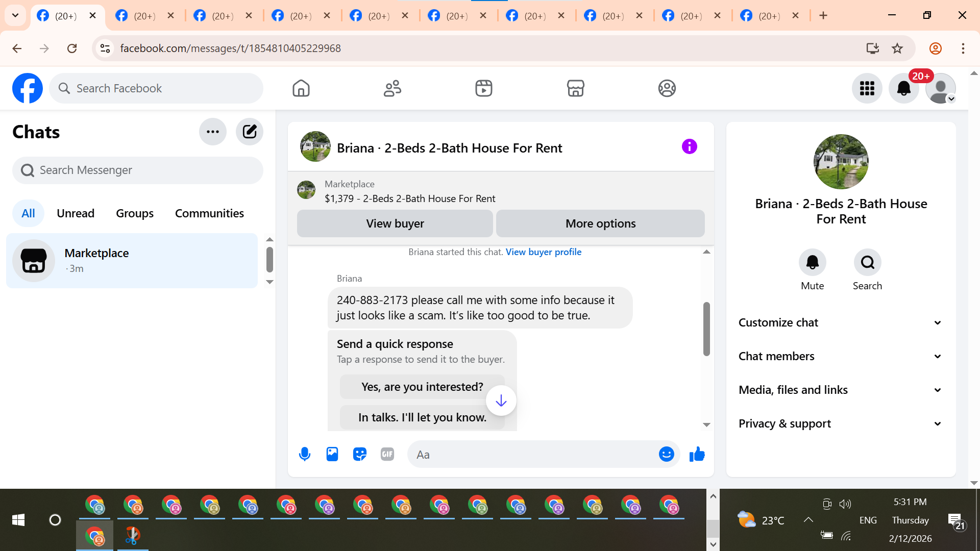Open the clock showing 5:31 PM

(910, 502)
